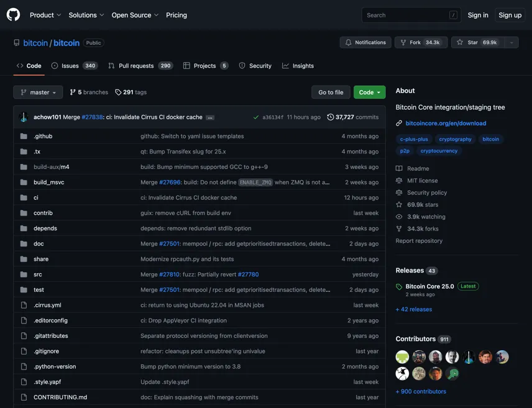Click the p2p topic tag
Image resolution: width=532 pixels, height=408 pixels.
pyautogui.click(x=405, y=151)
